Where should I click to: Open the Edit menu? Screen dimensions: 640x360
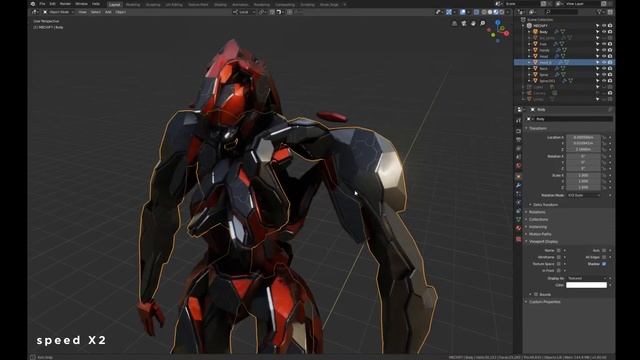pos(53,4)
